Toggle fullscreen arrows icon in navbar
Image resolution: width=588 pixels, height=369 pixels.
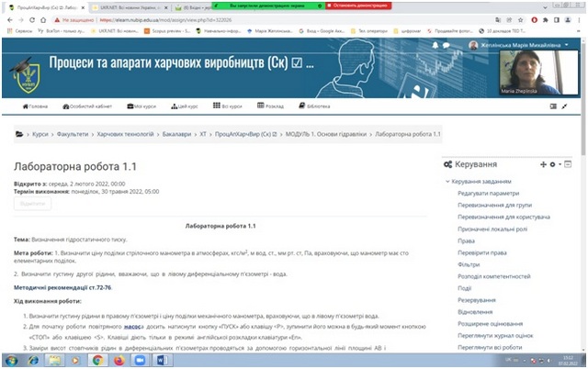(x=564, y=106)
